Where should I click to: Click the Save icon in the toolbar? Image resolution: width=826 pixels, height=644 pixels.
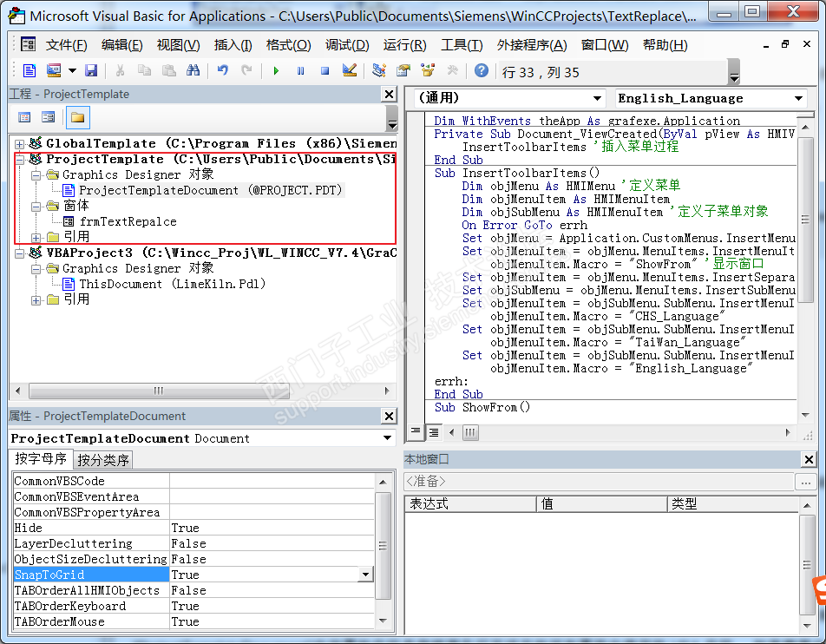tap(91, 71)
